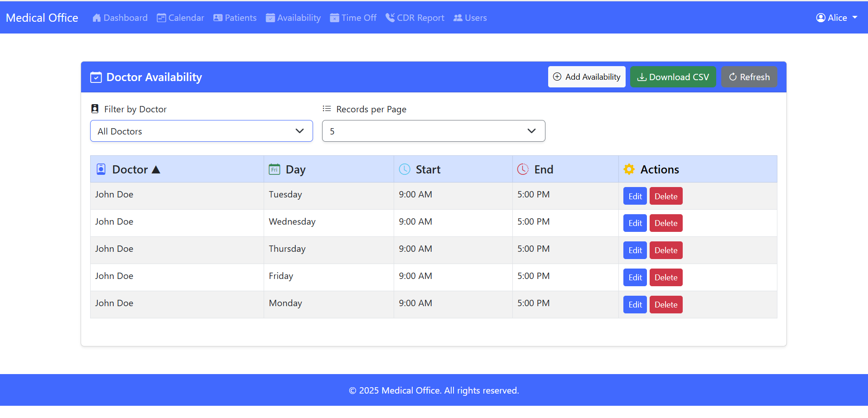Viewport: 868px width, 418px height.
Task: Click the Time Off calendar icon
Action: [x=334, y=18]
